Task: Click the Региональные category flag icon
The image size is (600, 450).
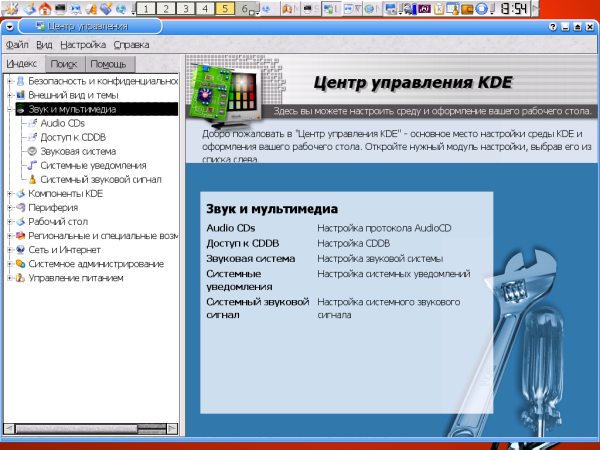Action: coord(20,236)
